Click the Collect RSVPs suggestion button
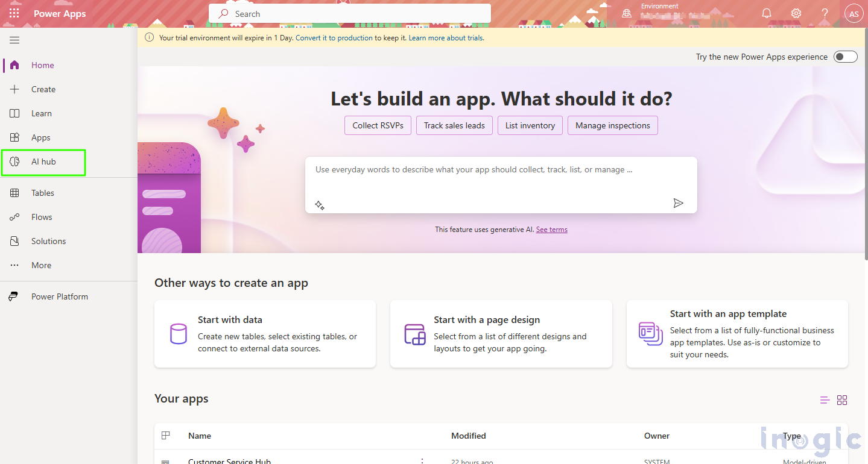 point(378,125)
